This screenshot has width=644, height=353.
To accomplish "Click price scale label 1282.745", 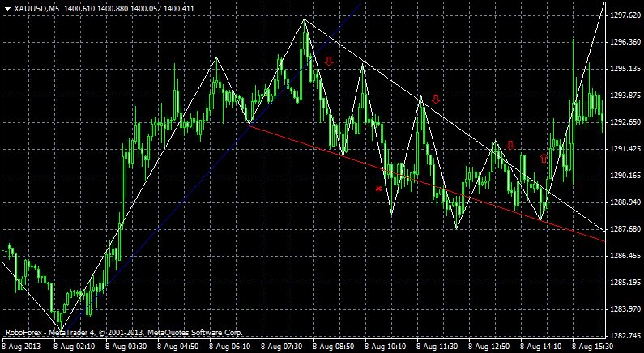I will point(626,335).
